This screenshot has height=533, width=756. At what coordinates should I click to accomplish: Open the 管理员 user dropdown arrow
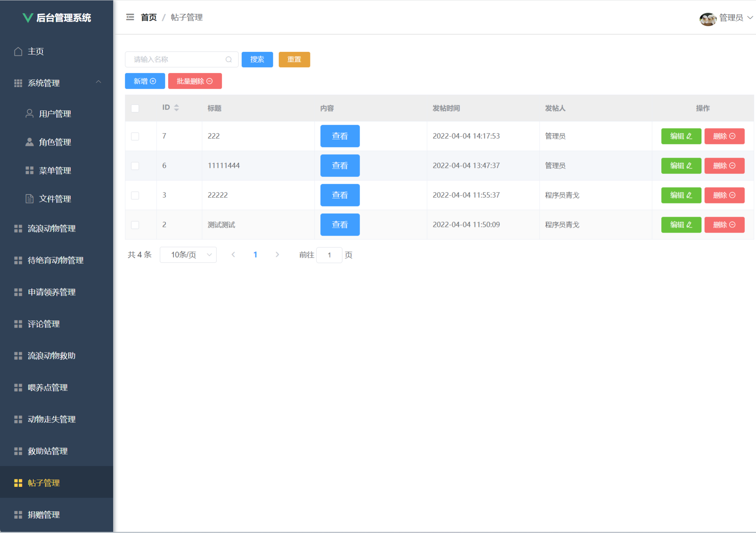(x=750, y=17)
